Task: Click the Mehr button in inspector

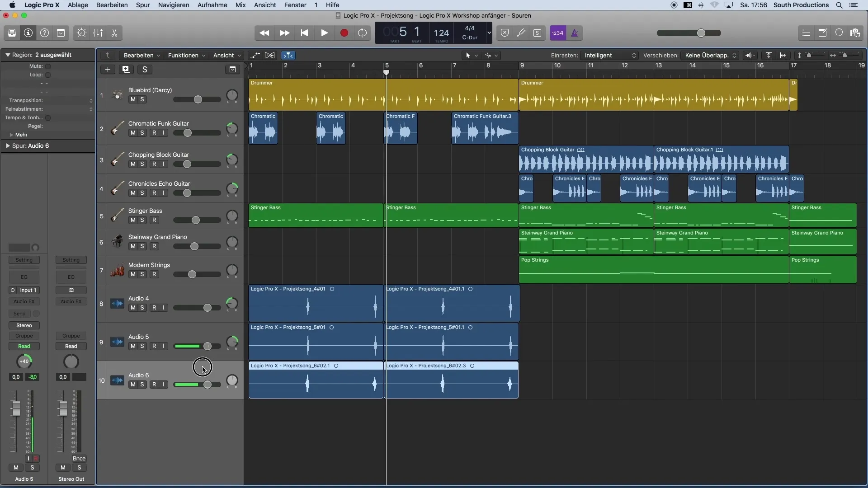Action: point(20,135)
